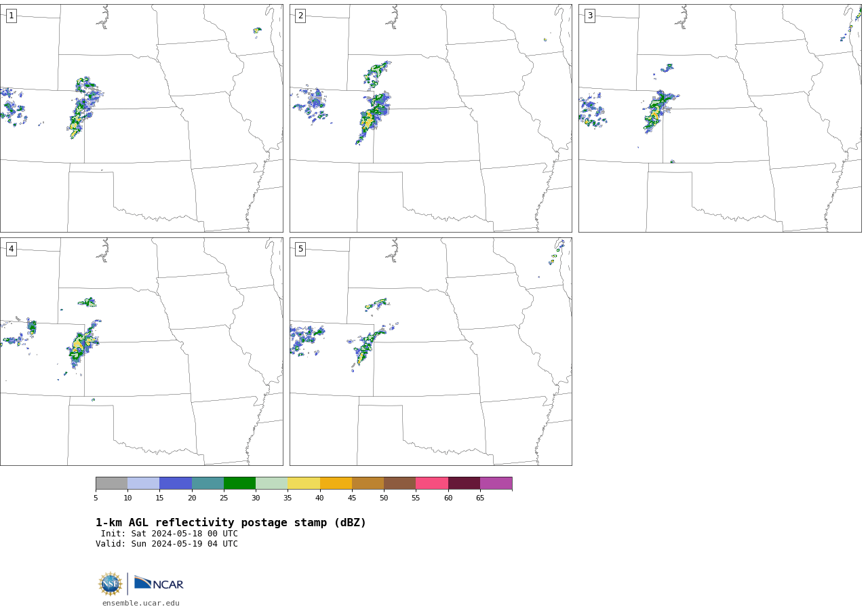Open ensemble member 2 reflectivity map
Screen dimensions: 868x611
tap(431, 118)
